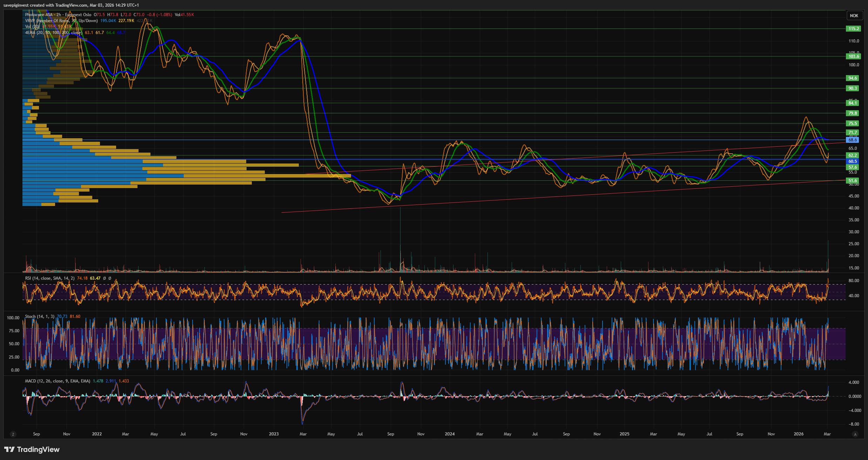This screenshot has width=868, height=460.
Task: Click the 2026 label on time axis
Action: point(799,434)
